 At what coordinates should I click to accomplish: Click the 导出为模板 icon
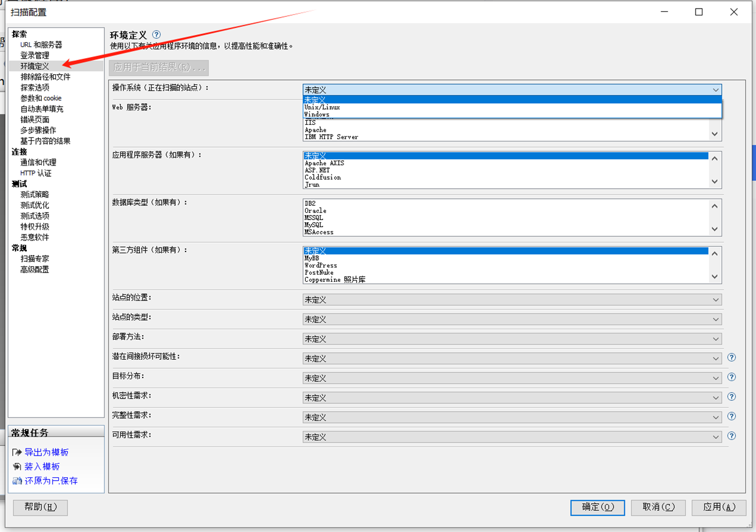coord(17,452)
